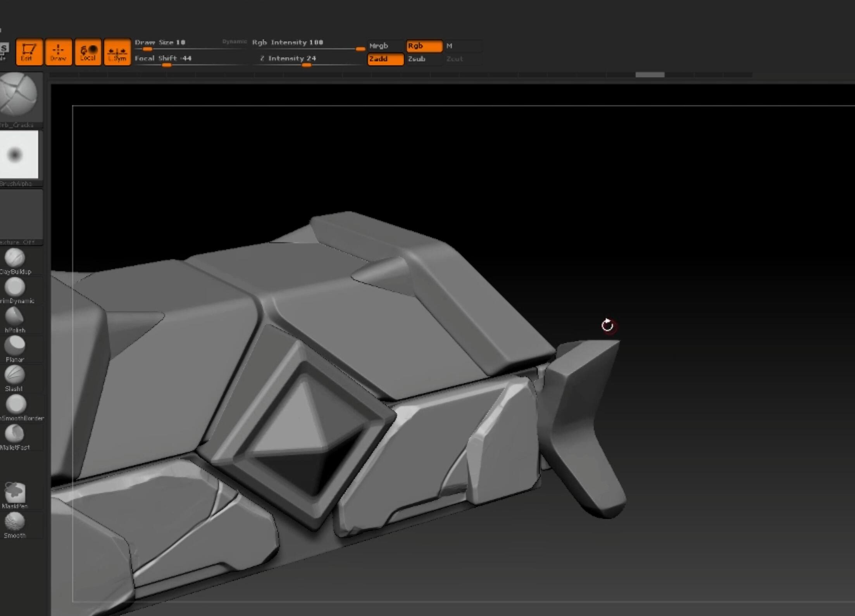Toggle Rgb color mode

pos(424,46)
